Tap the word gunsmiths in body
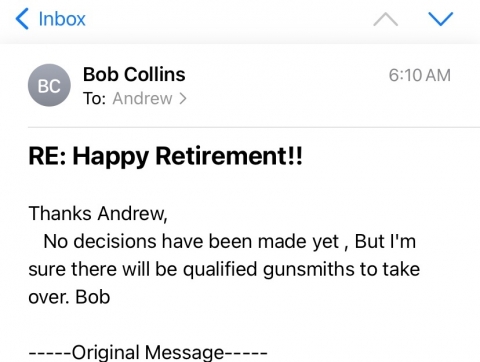480x362 pixels. (309, 269)
